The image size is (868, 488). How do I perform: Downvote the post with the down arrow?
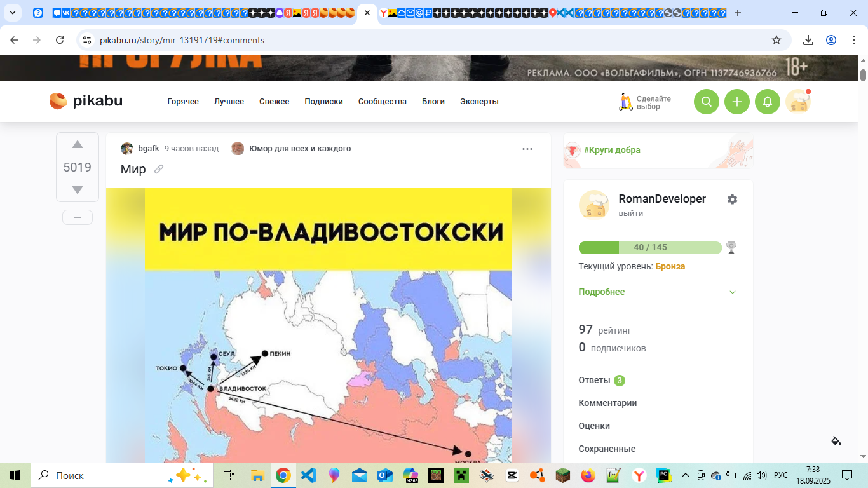[x=78, y=190]
